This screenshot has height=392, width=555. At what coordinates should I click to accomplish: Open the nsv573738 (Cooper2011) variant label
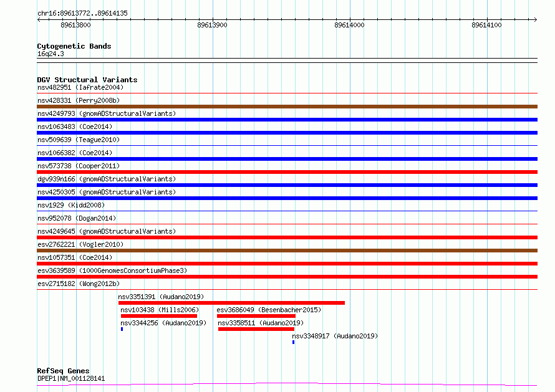pyautogui.click(x=79, y=166)
